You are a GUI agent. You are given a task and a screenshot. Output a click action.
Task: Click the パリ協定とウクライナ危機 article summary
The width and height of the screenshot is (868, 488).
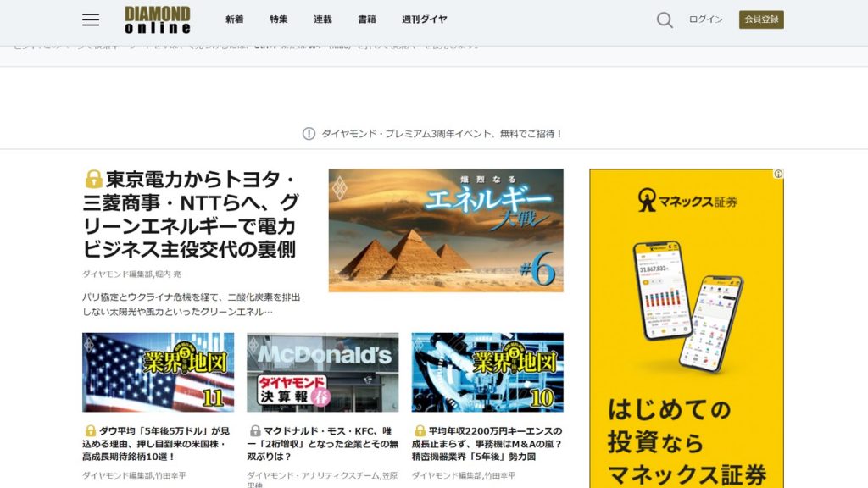(x=192, y=304)
